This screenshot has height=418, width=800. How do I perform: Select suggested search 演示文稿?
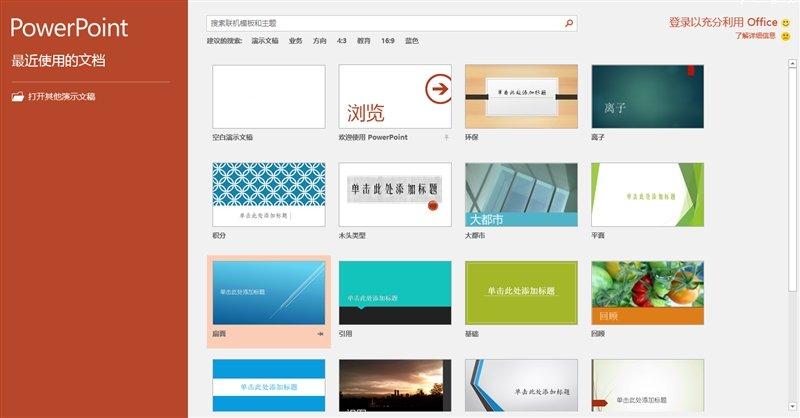(265, 41)
